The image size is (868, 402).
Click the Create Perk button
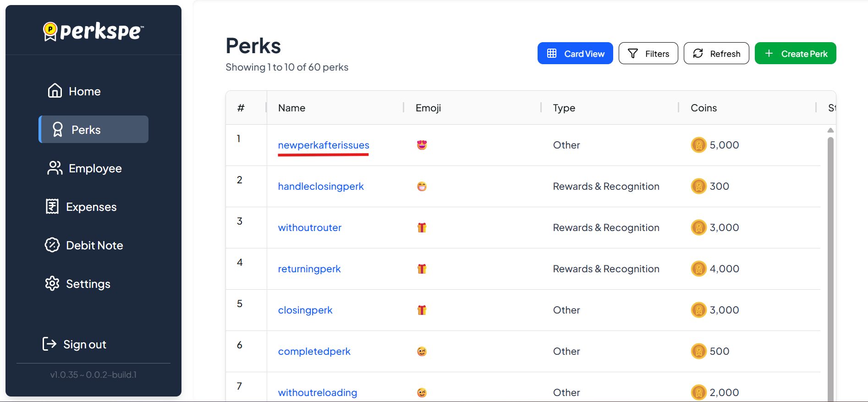pyautogui.click(x=795, y=54)
